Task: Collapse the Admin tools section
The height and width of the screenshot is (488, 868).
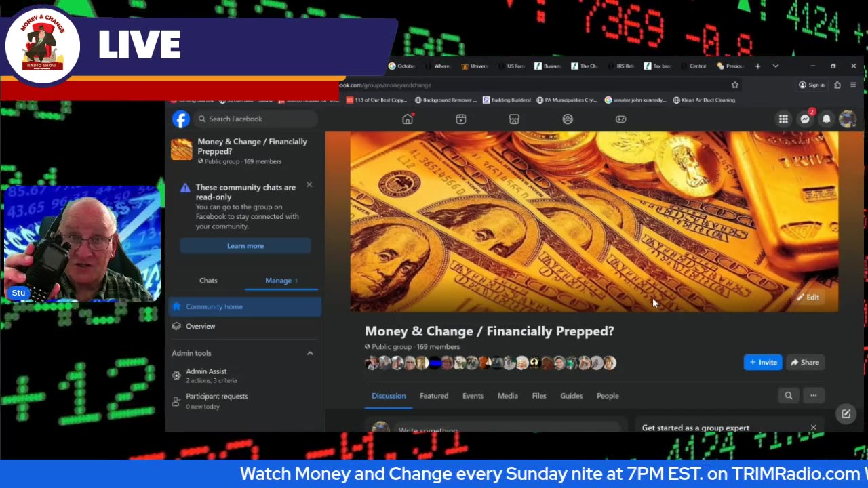Action: 310,353
